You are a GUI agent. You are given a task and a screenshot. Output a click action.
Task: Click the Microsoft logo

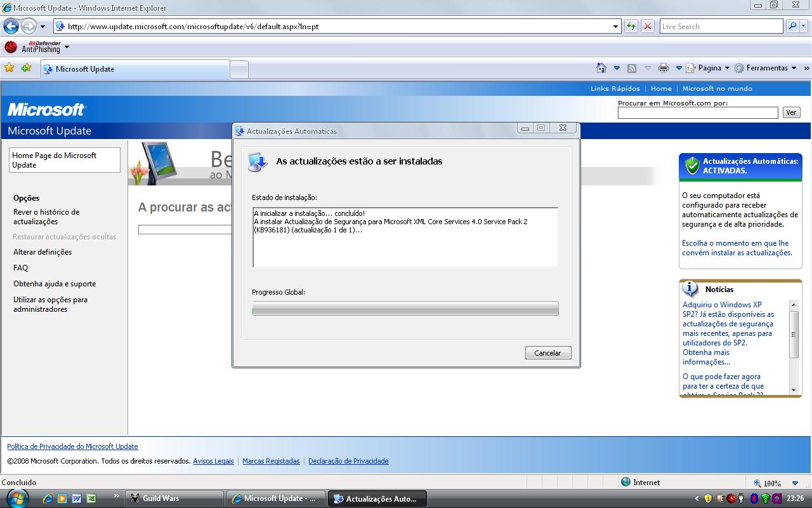point(46,110)
